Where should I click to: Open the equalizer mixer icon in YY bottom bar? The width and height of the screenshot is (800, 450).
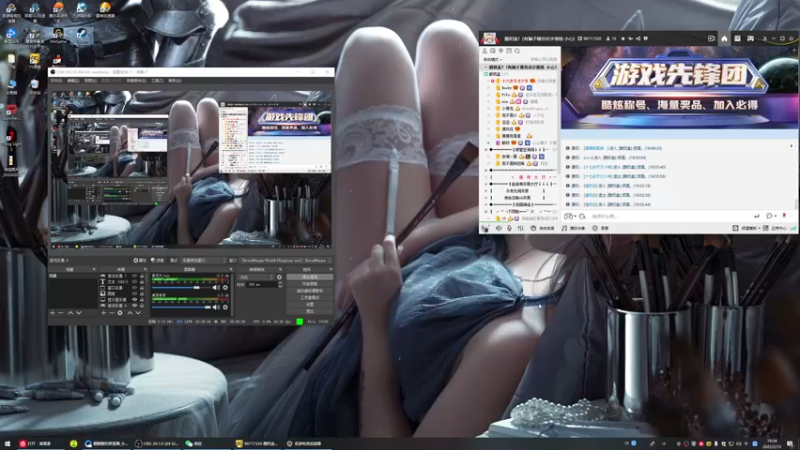pyautogui.click(x=520, y=228)
